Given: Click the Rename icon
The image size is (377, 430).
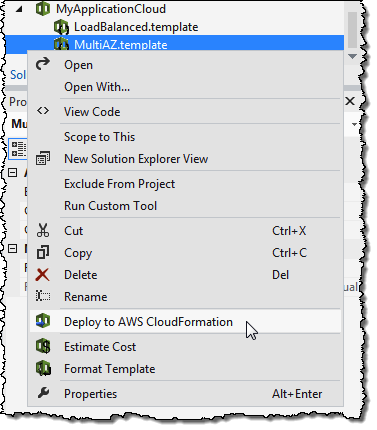Looking at the screenshot, I should pyautogui.click(x=43, y=296).
